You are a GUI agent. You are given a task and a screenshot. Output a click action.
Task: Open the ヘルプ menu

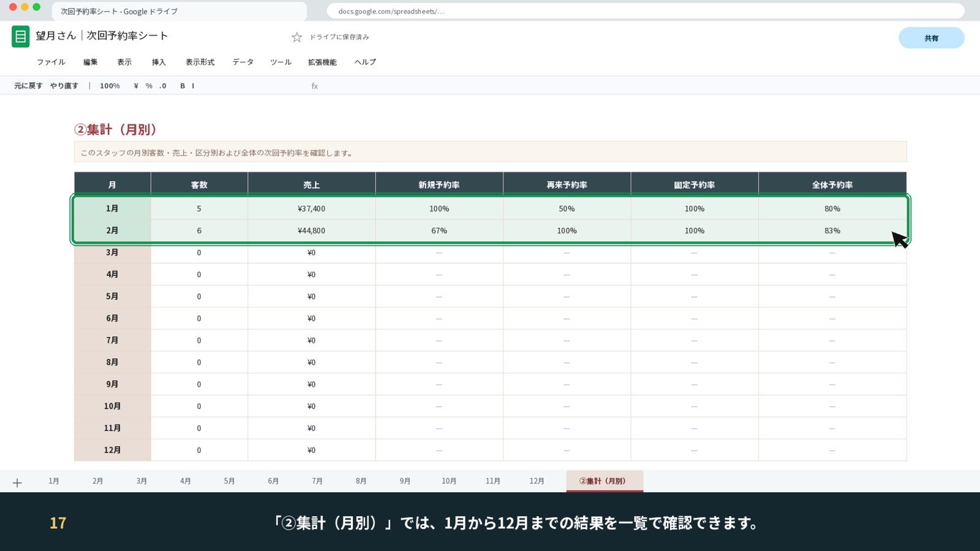pos(365,62)
